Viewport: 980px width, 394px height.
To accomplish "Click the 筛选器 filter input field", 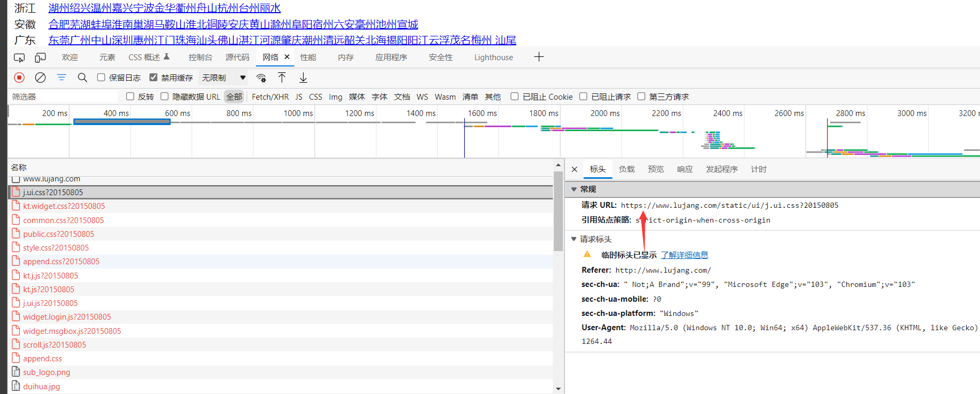I will tap(63, 97).
